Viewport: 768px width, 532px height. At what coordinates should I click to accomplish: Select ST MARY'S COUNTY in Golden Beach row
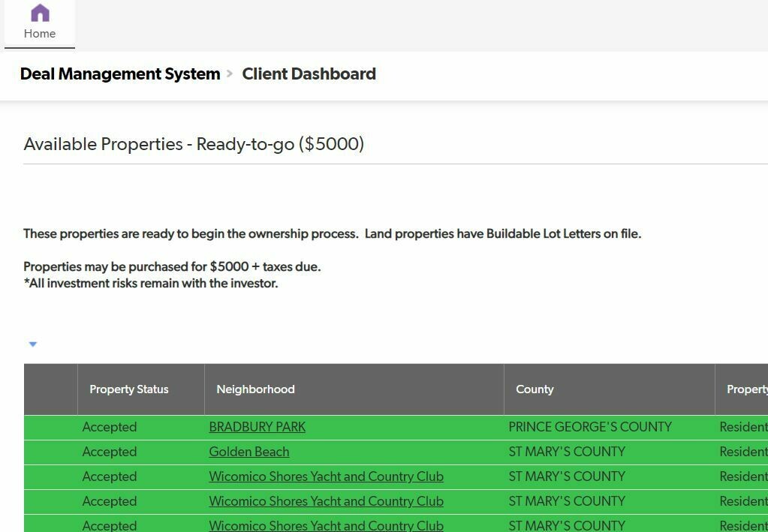click(x=567, y=452)
